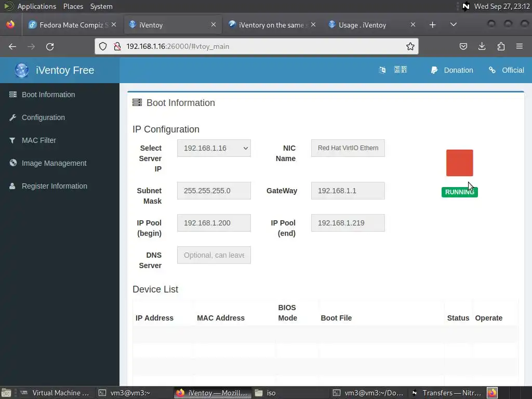Click the NIC Name field
The width and height of the screenshot is (532, 399).
[x=348, y=148]
